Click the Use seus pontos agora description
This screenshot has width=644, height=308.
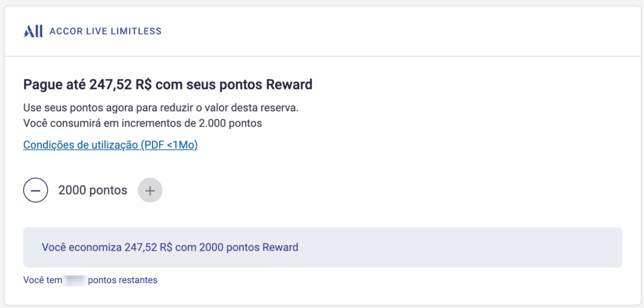pyautogui.click(x=160, y=108)
